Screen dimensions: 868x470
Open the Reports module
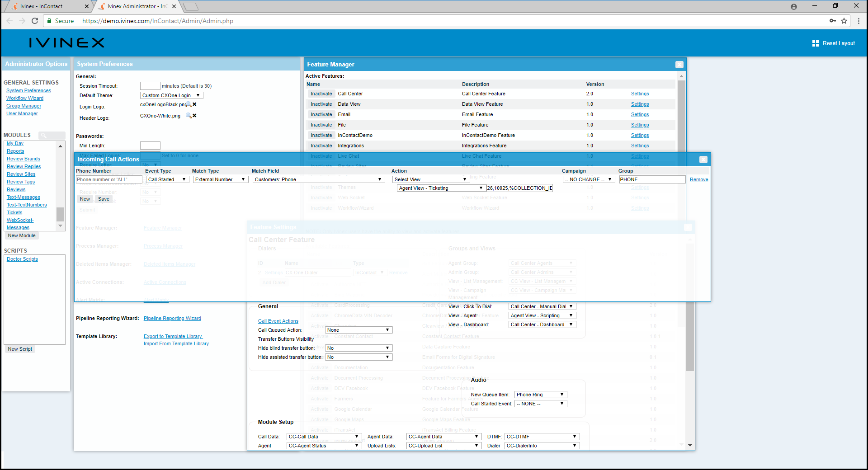tap(15, 151)
